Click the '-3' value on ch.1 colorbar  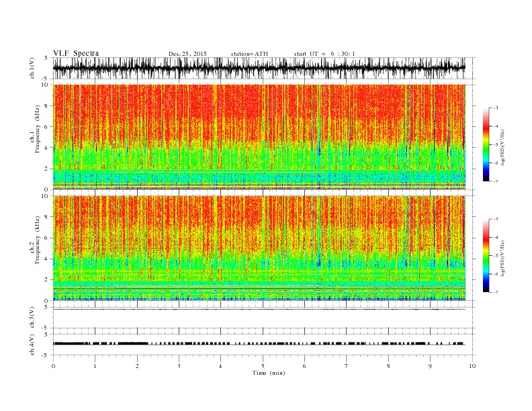496,108
